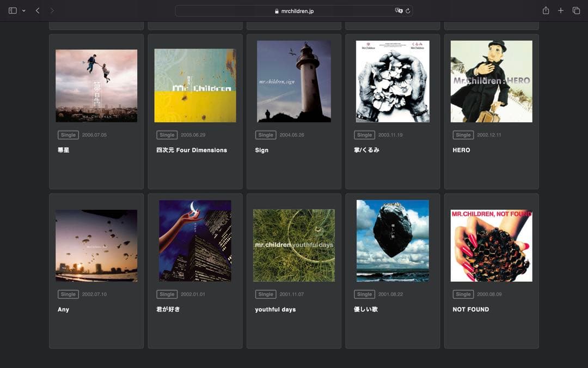Click the youthful days title link
This screenshot has height=368, width=588.
click(x=275, y=310)
